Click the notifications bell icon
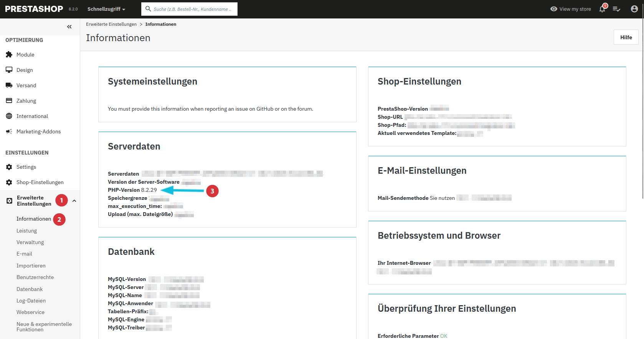Viewport: 644px width, 339px height. (x=602, y=9)
